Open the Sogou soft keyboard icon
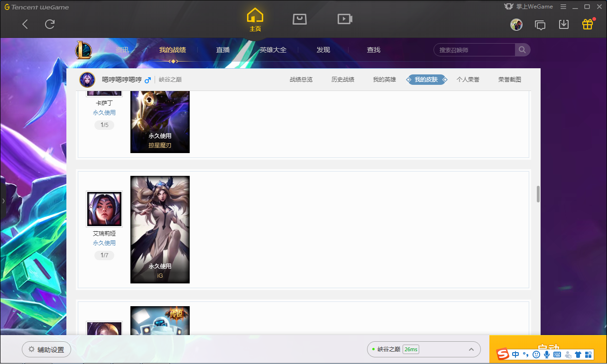 pyautogui.click(x=557, y=355)
